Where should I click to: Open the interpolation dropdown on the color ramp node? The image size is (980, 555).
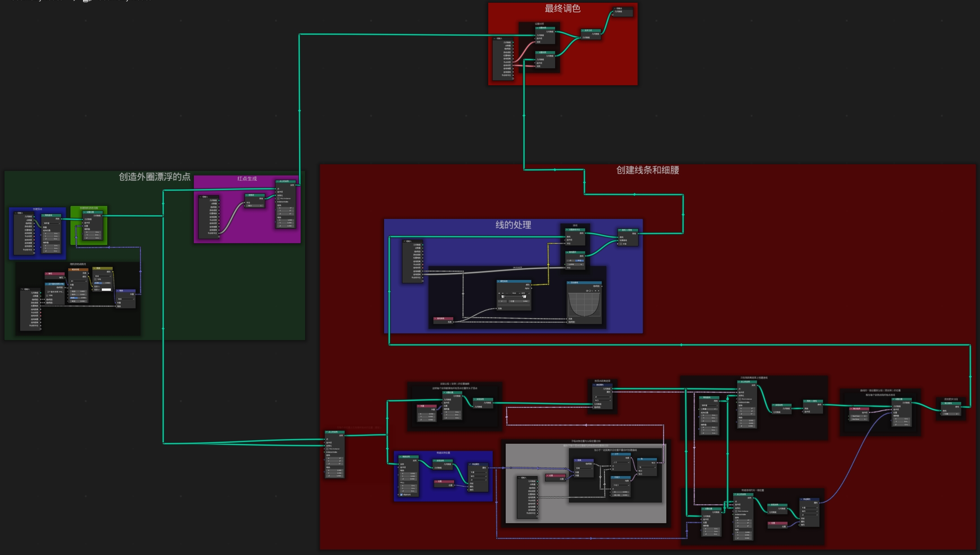coord(525,293)
